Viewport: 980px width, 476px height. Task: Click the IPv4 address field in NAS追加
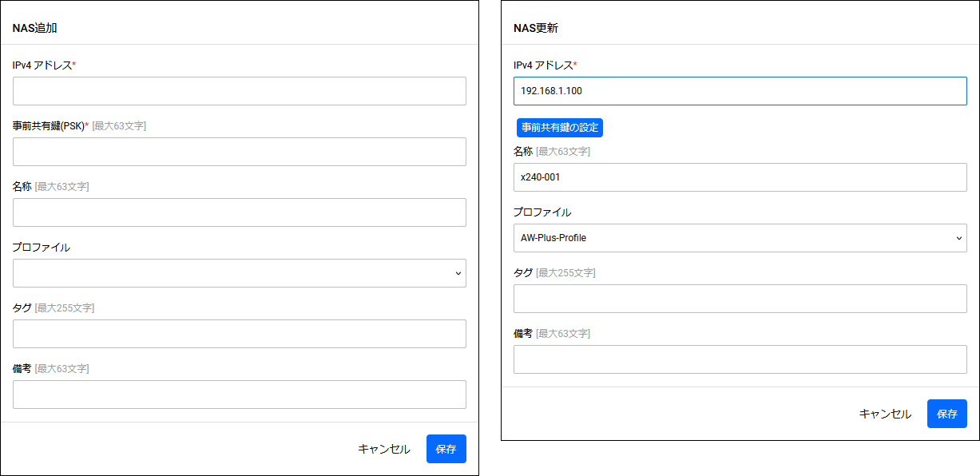pyautogui.click(x=240, y=91)
